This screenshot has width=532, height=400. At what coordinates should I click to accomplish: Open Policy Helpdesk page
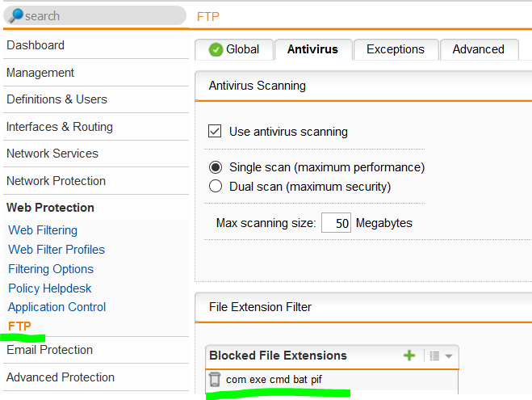pyautogui.click(x=50, y=288)
